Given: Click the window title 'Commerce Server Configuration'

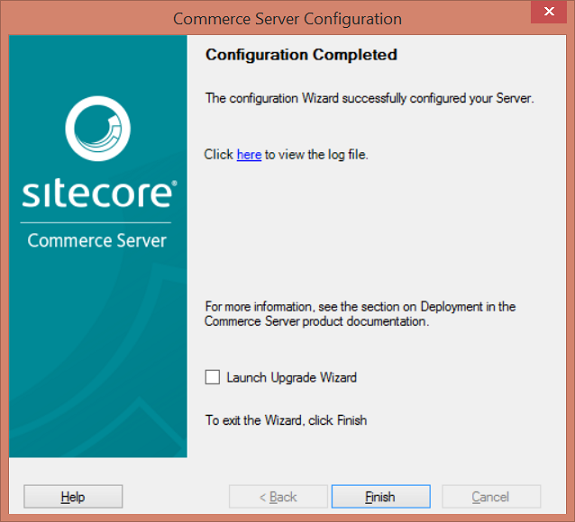Looking at the screenshot, I should (288, 19).
